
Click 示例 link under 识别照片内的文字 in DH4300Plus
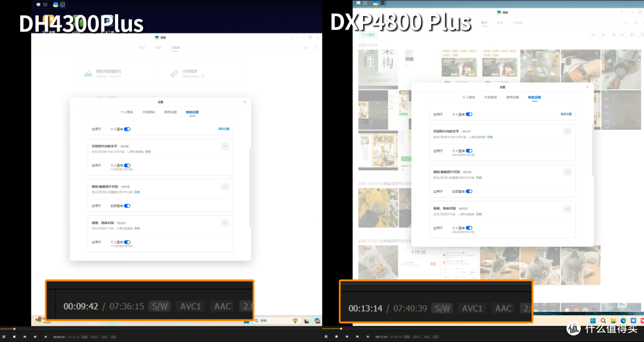coord(148,151)
